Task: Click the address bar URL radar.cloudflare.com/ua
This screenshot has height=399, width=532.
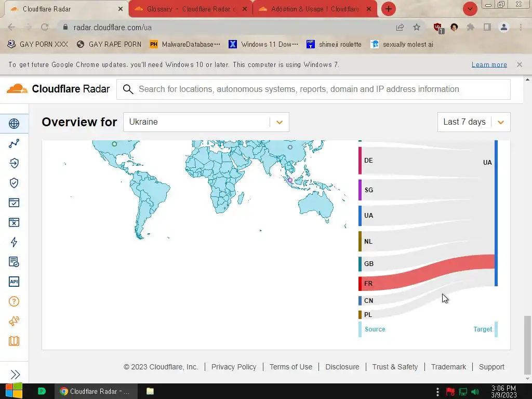Action: [112, 28]
